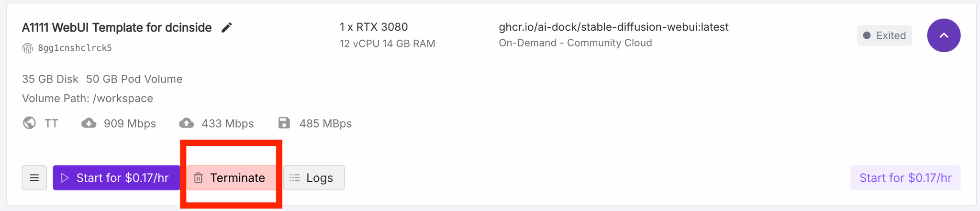Open the hamburger menu button
980x211 pixels.
tap(34, 178)
